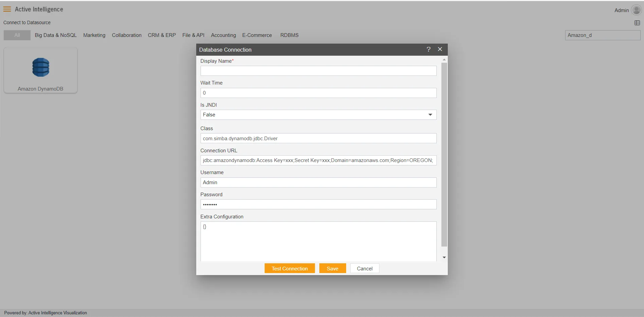Click the Extra Configuration text area
The height and width of the screenshot is (317, 644).
(x=318, y=241)
